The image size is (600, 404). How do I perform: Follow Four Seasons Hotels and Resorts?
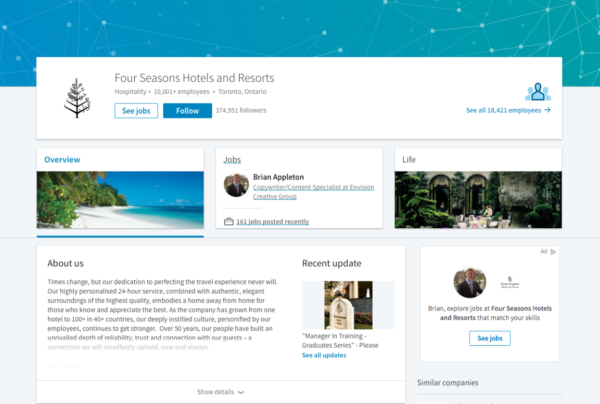pyautogui.click(x=187, y=111)
